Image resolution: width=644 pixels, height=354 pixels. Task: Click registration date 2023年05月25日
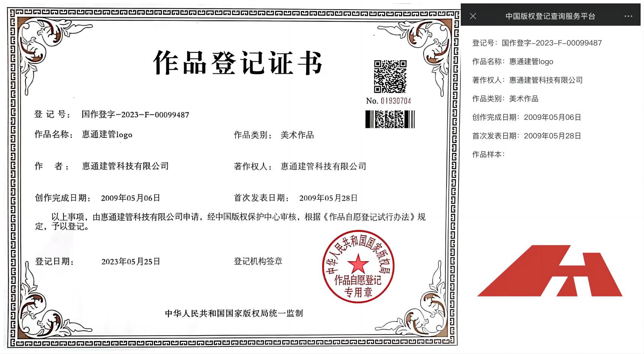point(131,262)
